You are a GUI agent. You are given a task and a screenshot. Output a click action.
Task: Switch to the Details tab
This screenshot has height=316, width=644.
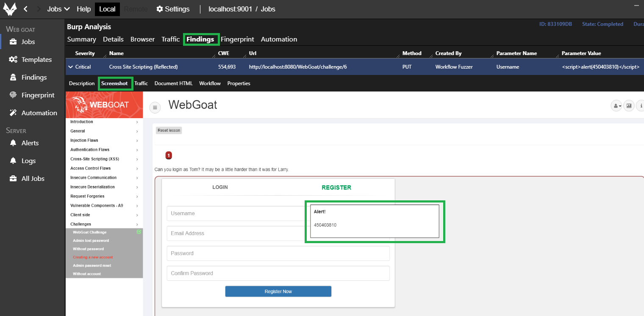coord(113,39)
